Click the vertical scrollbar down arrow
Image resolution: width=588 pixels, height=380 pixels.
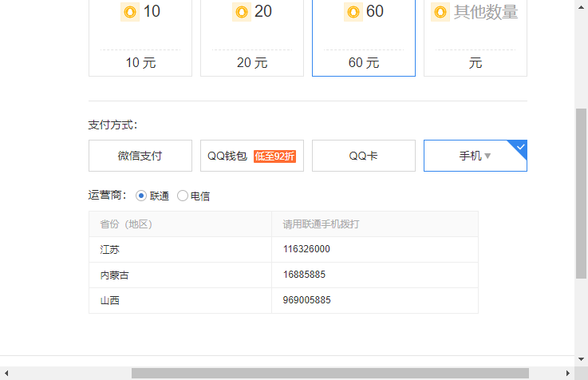point(582,359)
